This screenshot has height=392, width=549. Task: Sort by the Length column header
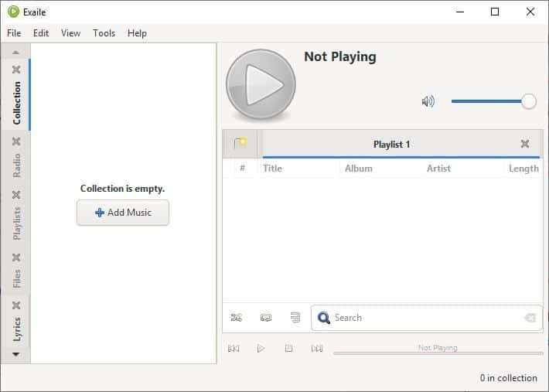click(523, 169)
